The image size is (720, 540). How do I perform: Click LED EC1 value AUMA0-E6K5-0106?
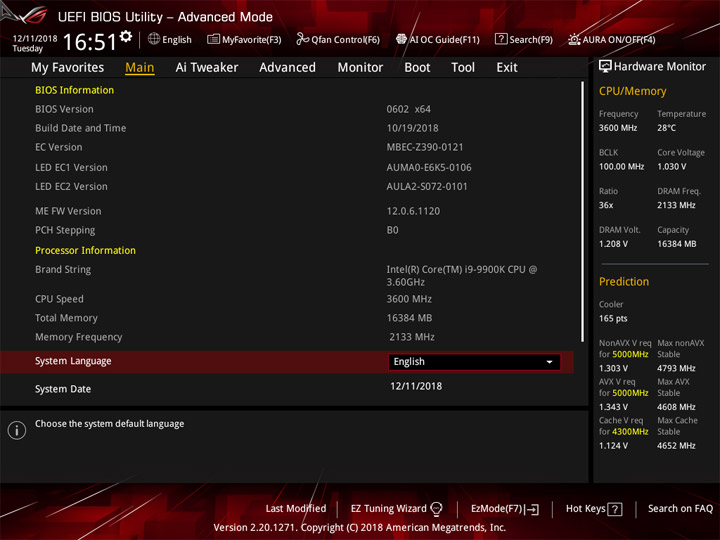tap(429, 168)
